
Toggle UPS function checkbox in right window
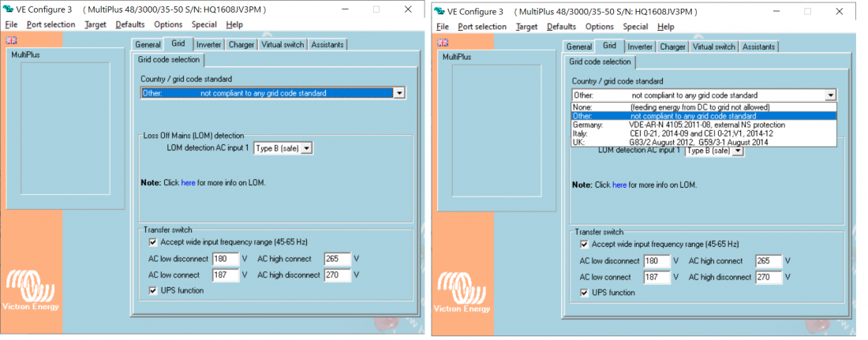click(x=585, y=292)
